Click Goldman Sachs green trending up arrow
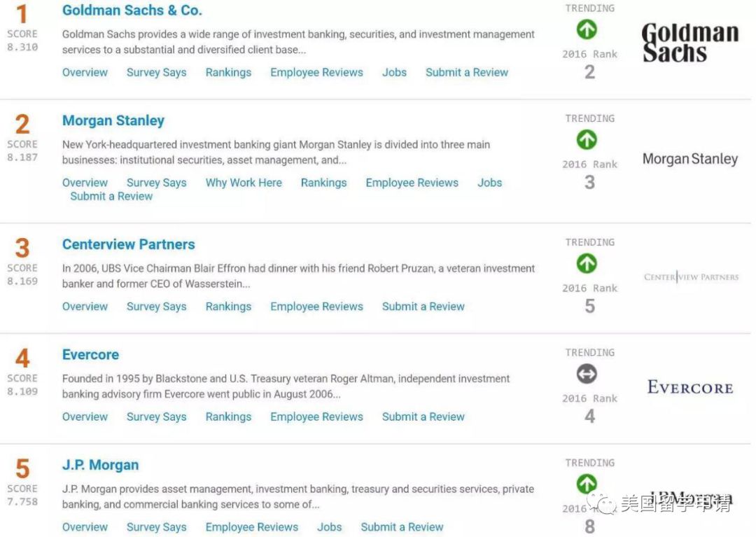The height and width of the screenshot is (537, 756). [x=587, y=30]
